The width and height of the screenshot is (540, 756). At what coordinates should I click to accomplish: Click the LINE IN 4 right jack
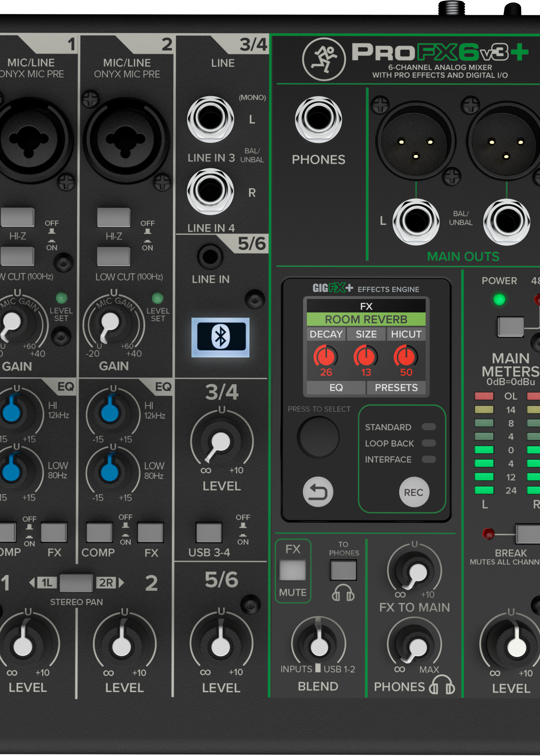pos(210,191)
